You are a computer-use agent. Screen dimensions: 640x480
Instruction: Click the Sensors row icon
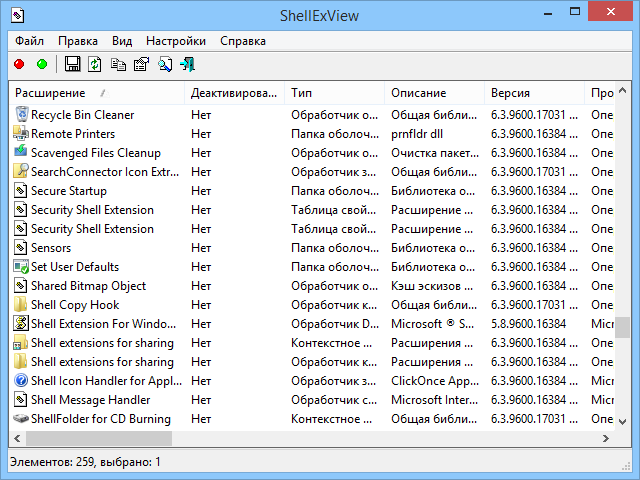point(20,247)
